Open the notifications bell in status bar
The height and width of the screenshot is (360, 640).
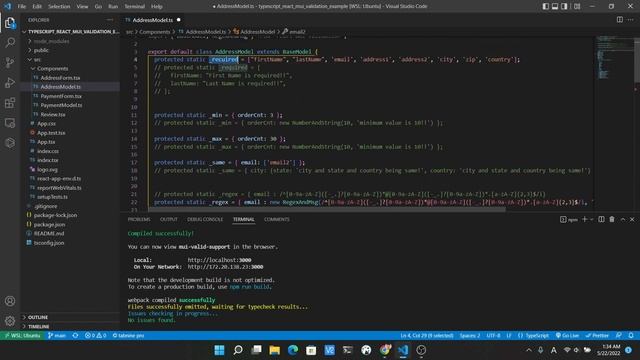tap(631, 336)
